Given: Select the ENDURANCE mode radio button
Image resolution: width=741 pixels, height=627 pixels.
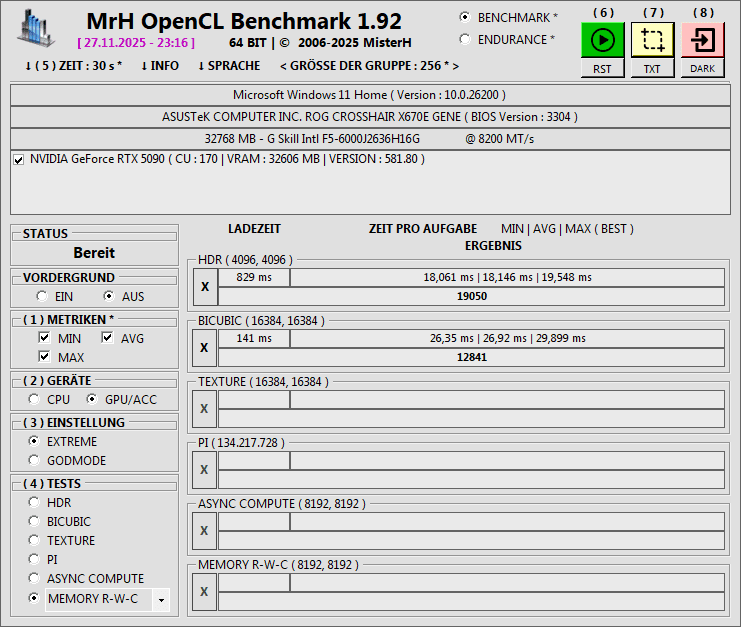Looking at the screenshot, I should (x=465, y=39).
